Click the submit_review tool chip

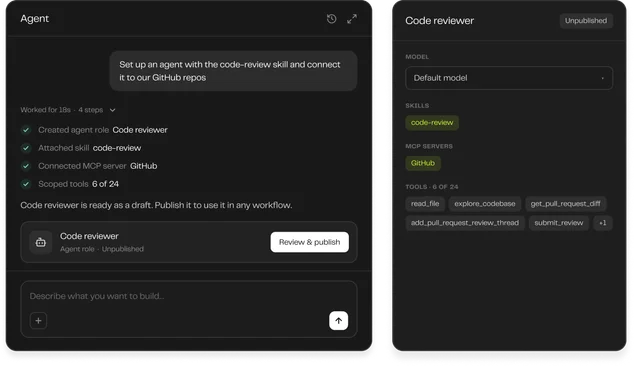click(558, 223)
